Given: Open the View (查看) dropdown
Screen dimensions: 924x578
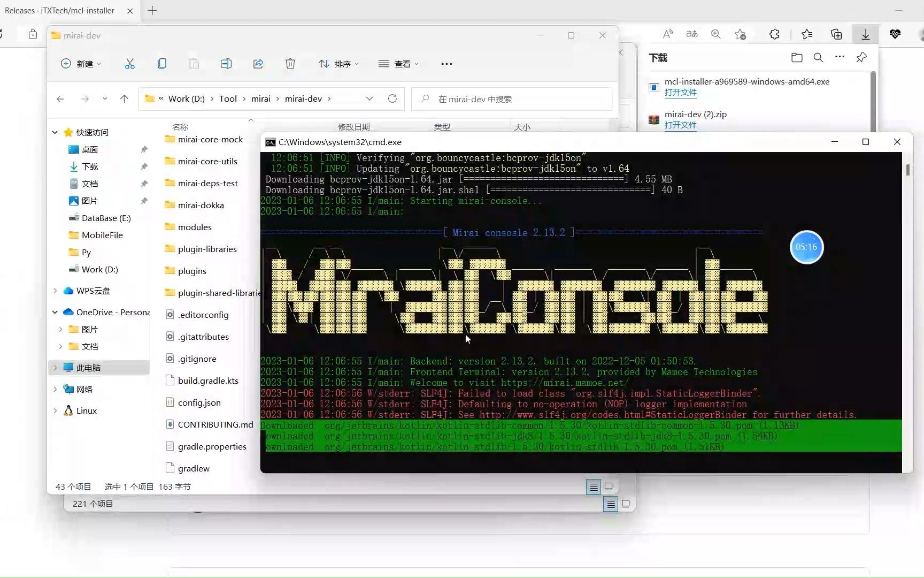Looking at the screenshot, I should [x=398, y=64].
